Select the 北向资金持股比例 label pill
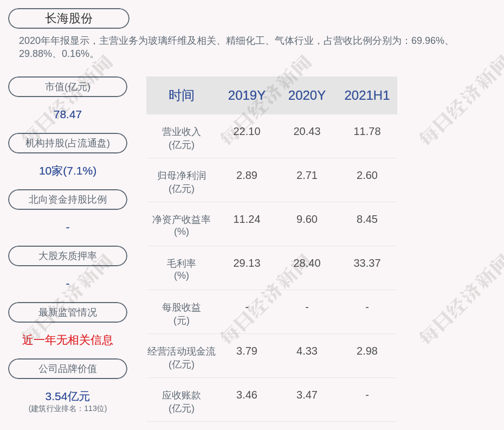 pyautogui.click(x=68, y=200)
